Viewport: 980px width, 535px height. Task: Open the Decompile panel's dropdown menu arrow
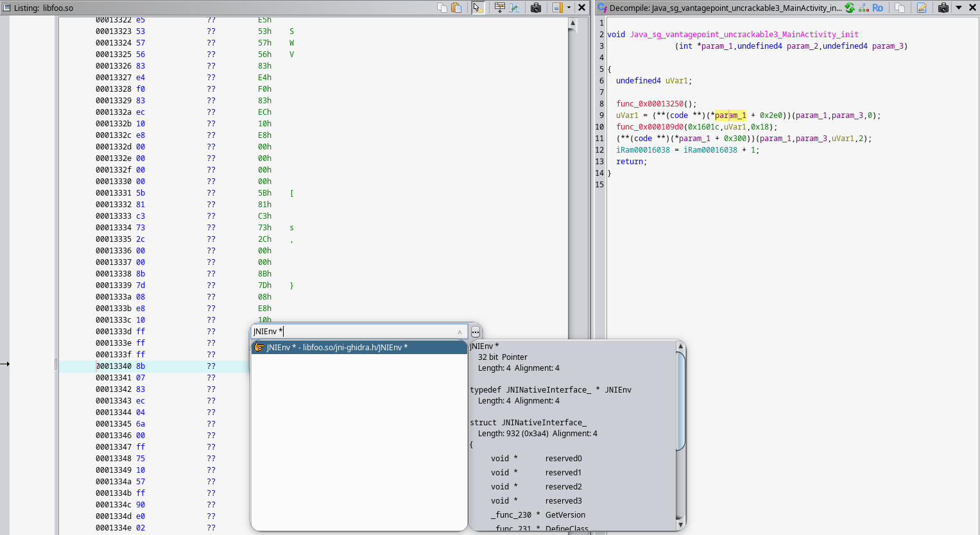(x=959, y=8)
